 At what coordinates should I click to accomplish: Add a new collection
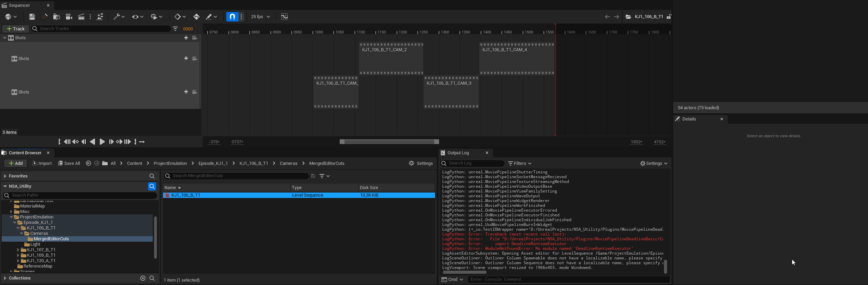point(143,278)
